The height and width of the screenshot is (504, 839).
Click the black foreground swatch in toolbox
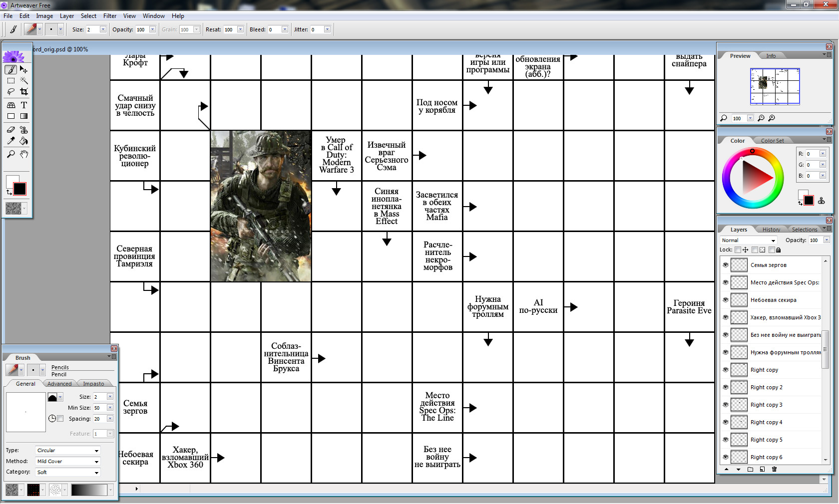click(19, 189)
